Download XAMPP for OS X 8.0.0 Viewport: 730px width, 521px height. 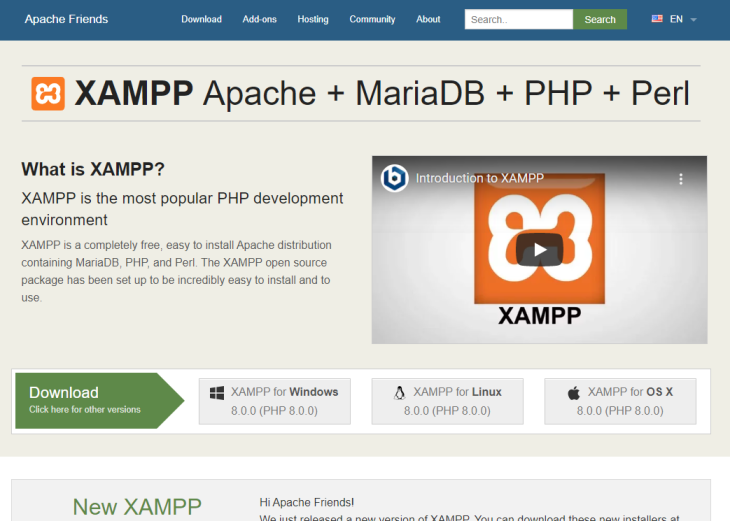pyautogui.click(x=620, y=401)
